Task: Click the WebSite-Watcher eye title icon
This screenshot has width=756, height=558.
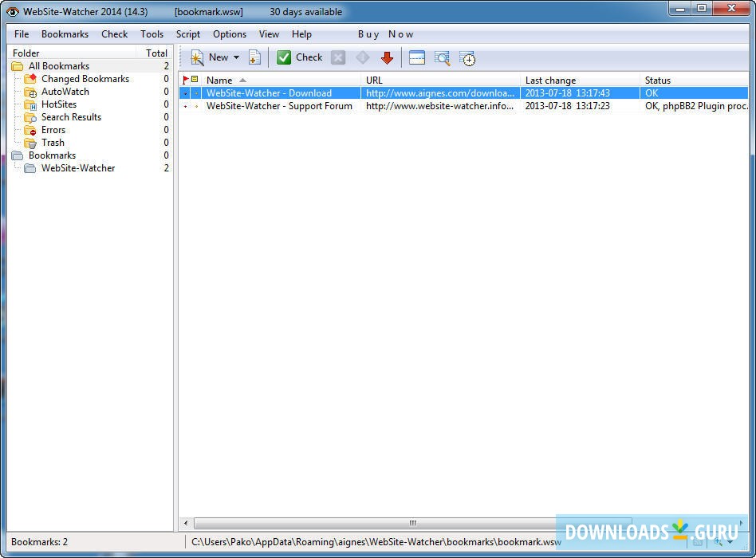Action: click(x=13, y=12)
